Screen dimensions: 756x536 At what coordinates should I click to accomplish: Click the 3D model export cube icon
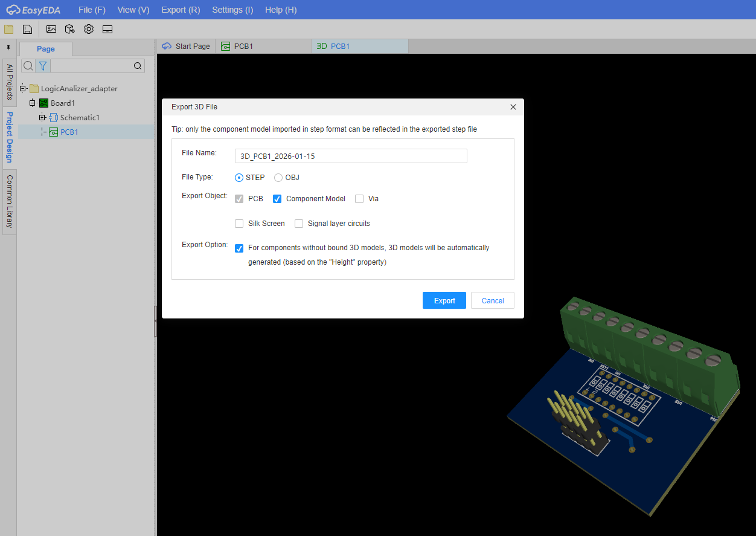point(70,29)
